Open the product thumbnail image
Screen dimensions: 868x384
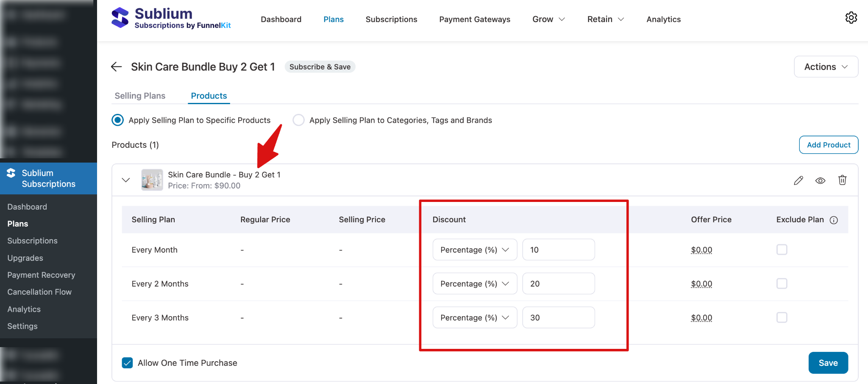[152, 180]
